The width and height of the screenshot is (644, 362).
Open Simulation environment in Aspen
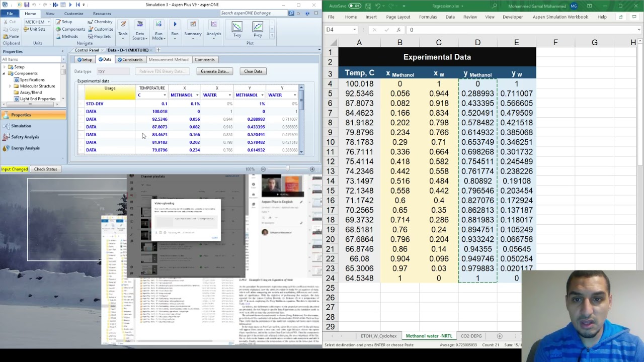click(33, 126)
